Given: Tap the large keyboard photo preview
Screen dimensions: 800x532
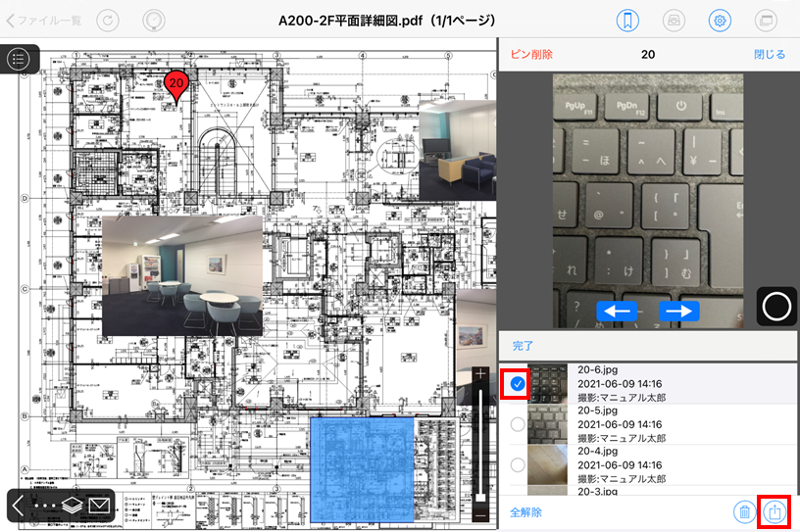Looking at the screenshot, I should pos(648,201).
